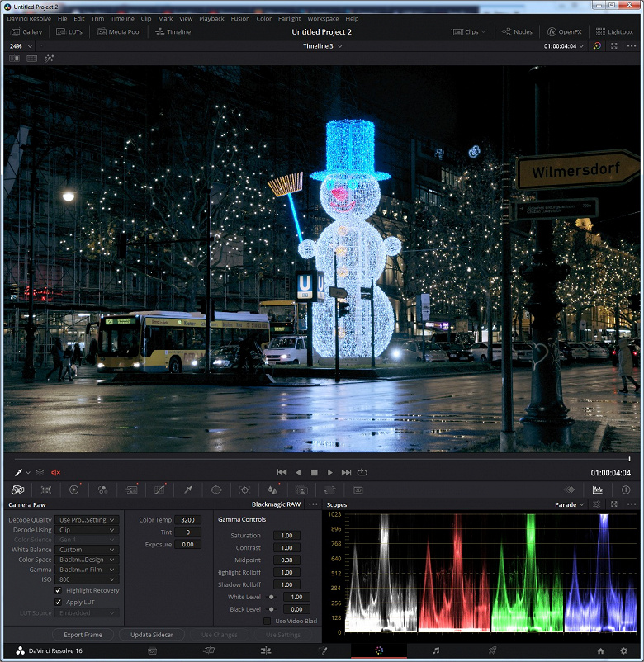The image size is (644, 662).
Task: Enable the Use Video Black Level checkbox
Action: click(x=268, y=621)
